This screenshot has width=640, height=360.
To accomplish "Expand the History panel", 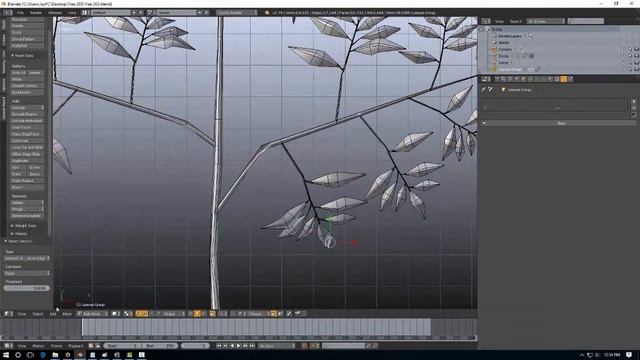I will 19,234.
